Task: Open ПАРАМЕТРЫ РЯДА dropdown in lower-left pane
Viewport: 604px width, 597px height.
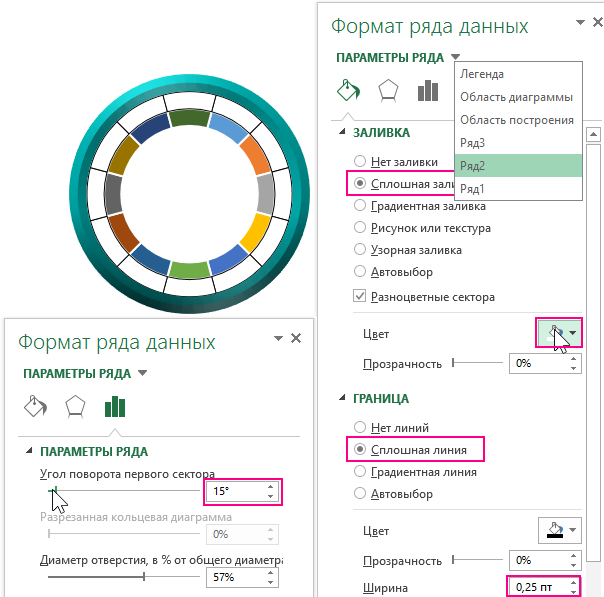Action: [142, 373]
